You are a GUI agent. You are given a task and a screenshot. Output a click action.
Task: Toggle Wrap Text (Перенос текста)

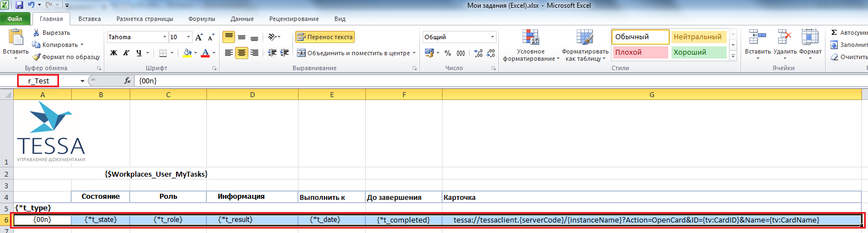pyautogui.click(x=325, y=37)
